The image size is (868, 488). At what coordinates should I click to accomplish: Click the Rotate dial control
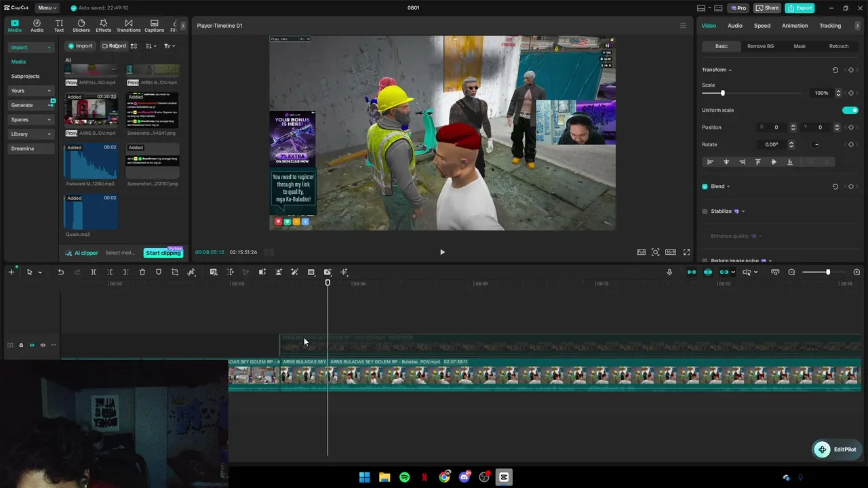tap(816, 144)
